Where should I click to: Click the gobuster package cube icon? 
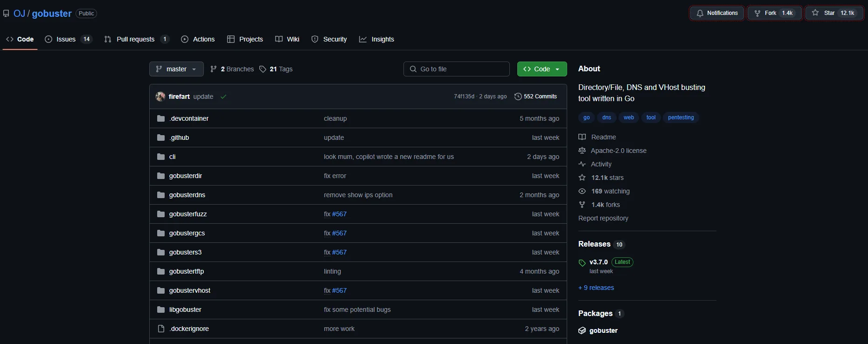tap(582, 330)
